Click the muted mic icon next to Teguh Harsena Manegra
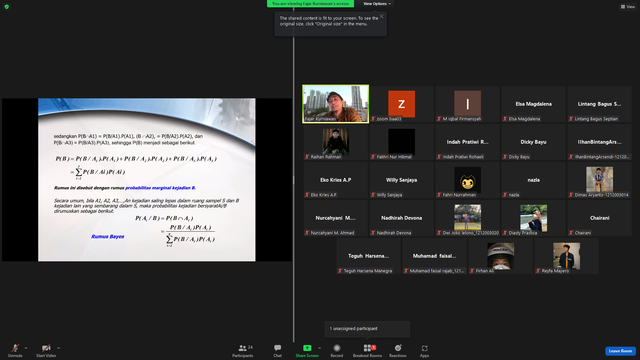Screen dimensions: 640x360 tap(340, 271)
